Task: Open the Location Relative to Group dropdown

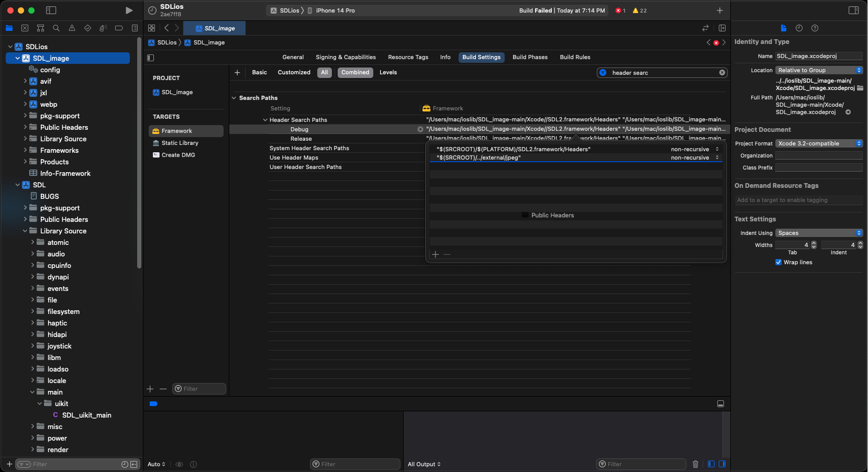Action: click(x=819, y=70)
